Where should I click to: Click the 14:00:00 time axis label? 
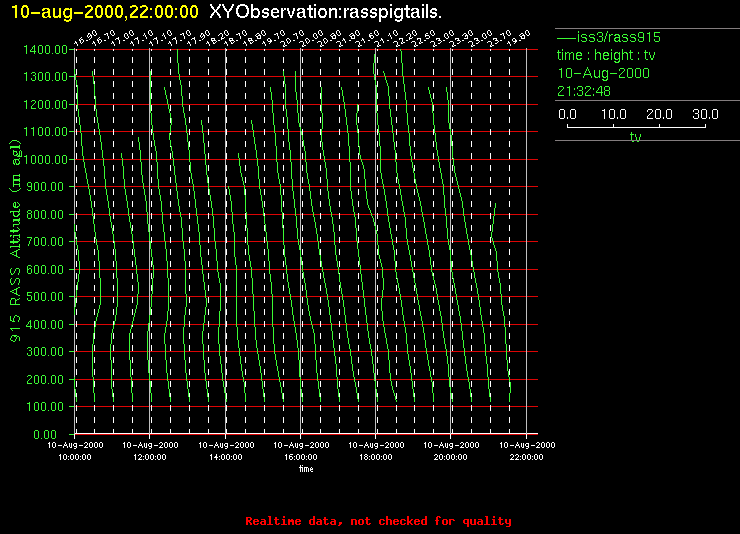click(225, 457)
